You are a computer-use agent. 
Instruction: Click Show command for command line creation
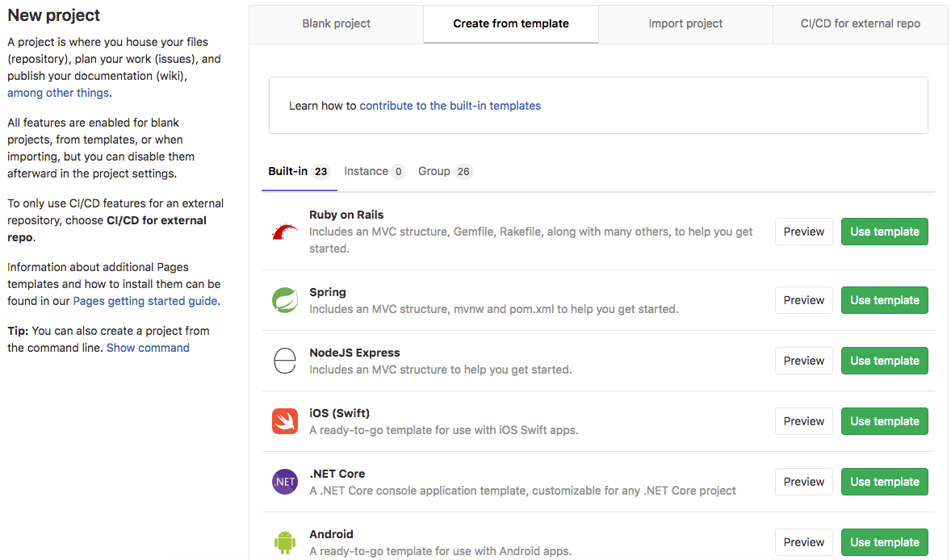(x=148, y=347)
